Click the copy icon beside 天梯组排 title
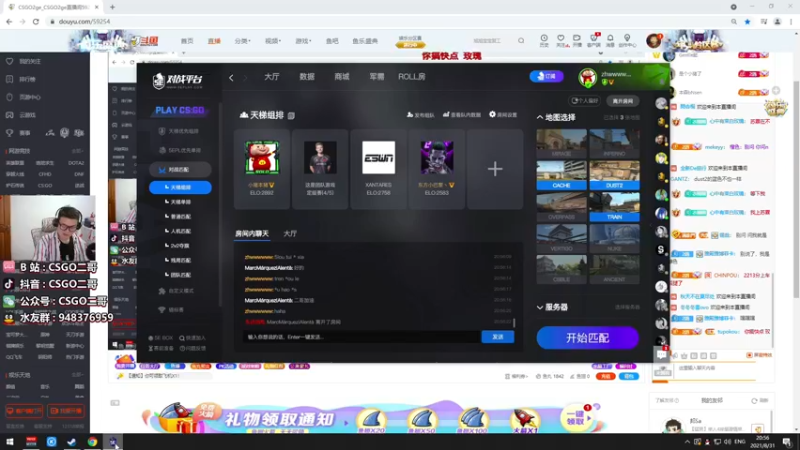This screenshot has height=450, width=800. click(x=291, y=116)
